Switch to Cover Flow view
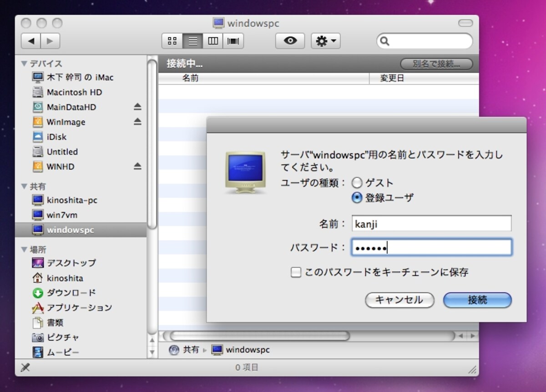This screenshot has height=392, width=546. 233,41
